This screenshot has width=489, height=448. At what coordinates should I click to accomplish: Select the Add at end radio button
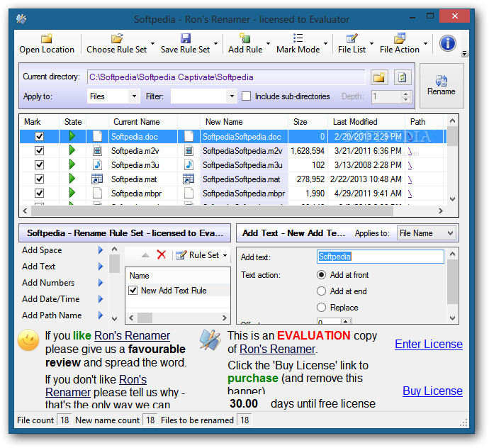click(321, 291)
